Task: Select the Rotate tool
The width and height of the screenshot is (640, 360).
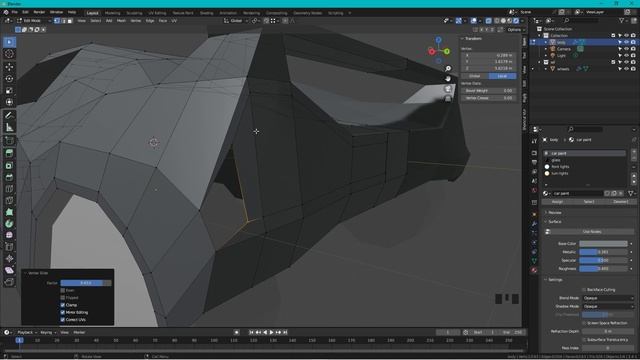Action: [9, 78]
